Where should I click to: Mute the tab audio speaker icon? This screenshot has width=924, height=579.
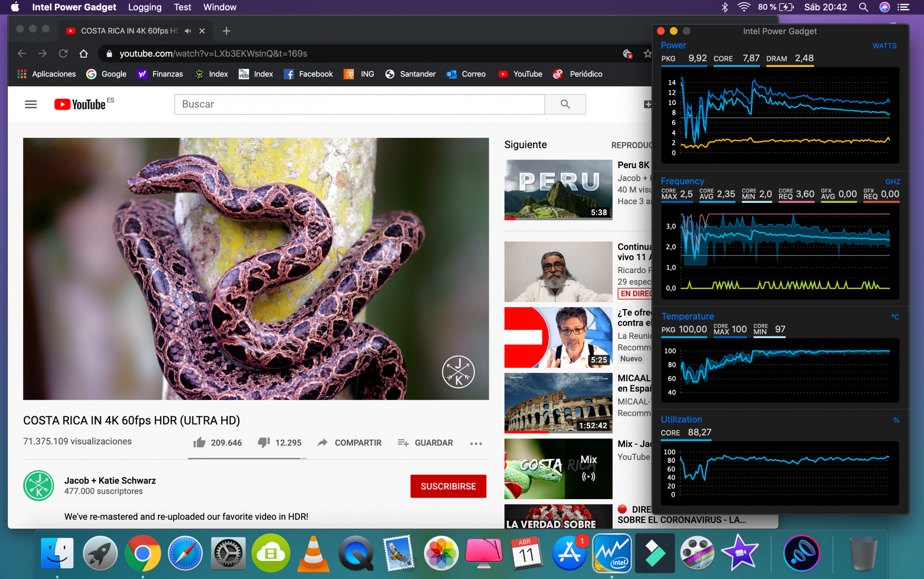(x=188, y=31)
